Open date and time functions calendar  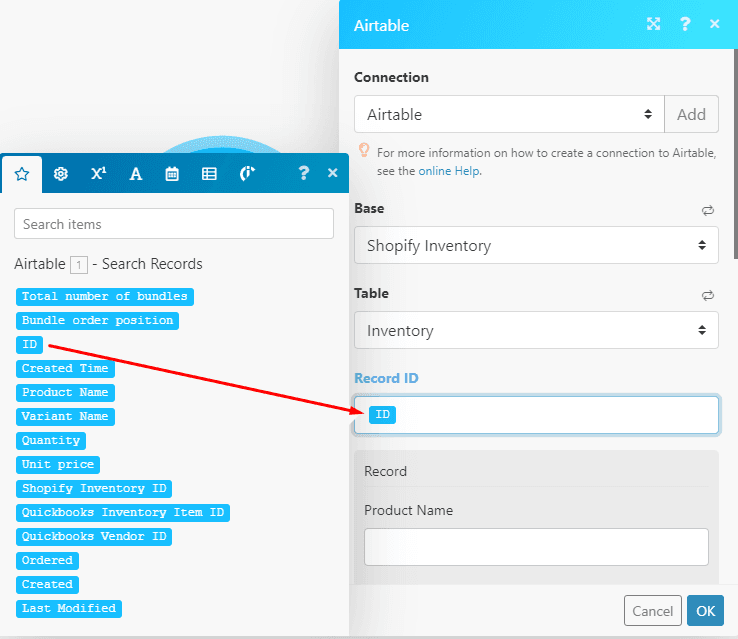[172, 174]
